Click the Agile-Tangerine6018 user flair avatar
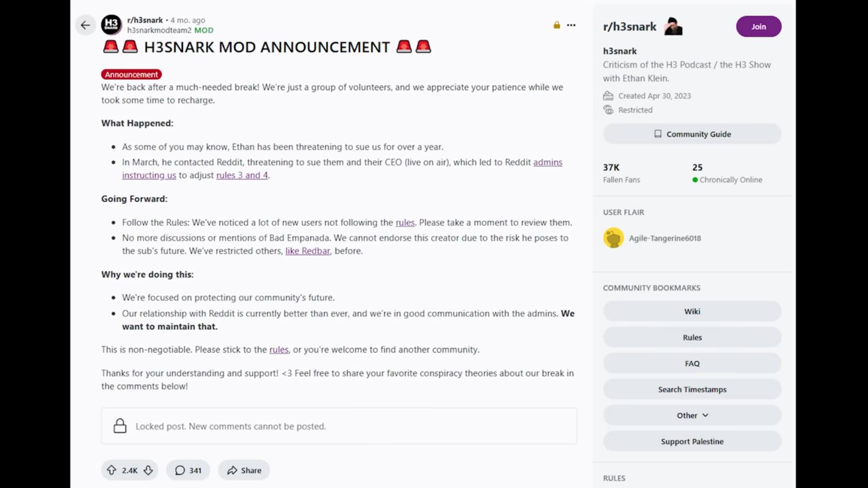 click(x=613, y=238)
